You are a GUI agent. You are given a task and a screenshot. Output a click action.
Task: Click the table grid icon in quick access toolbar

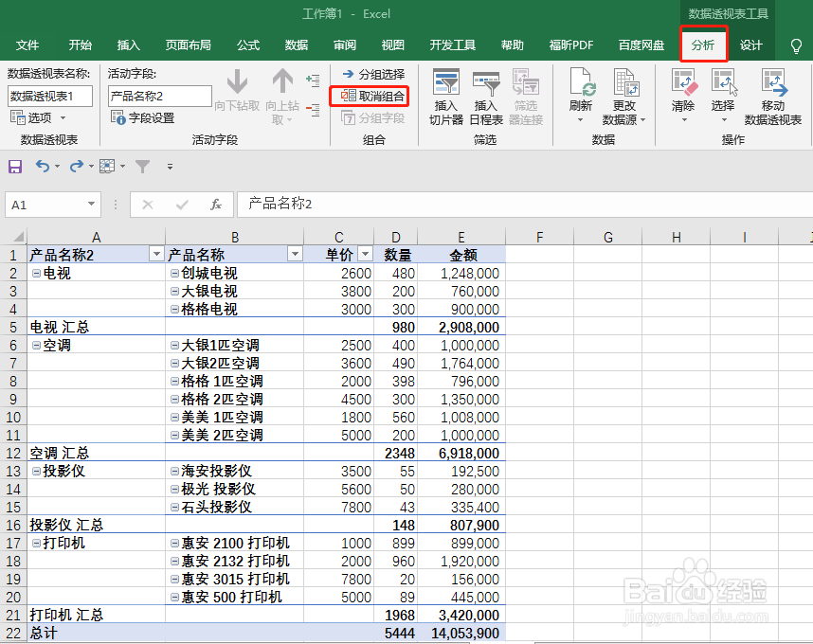107,167
